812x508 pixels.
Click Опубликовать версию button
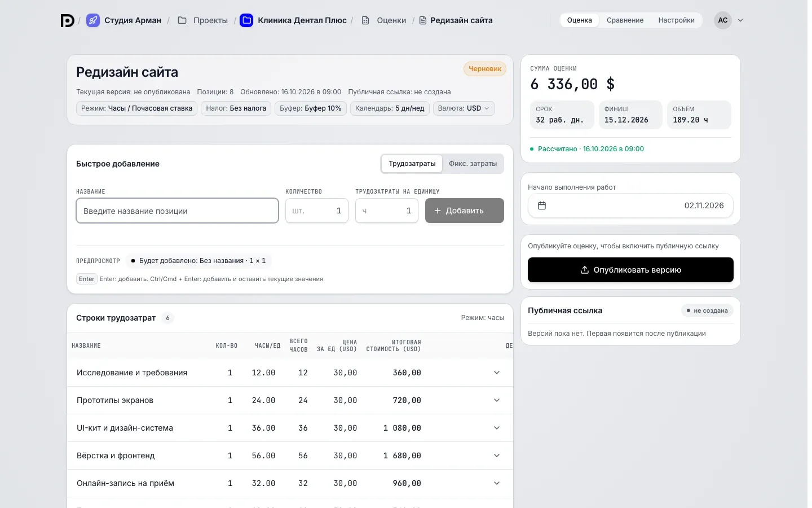[630, 270]
